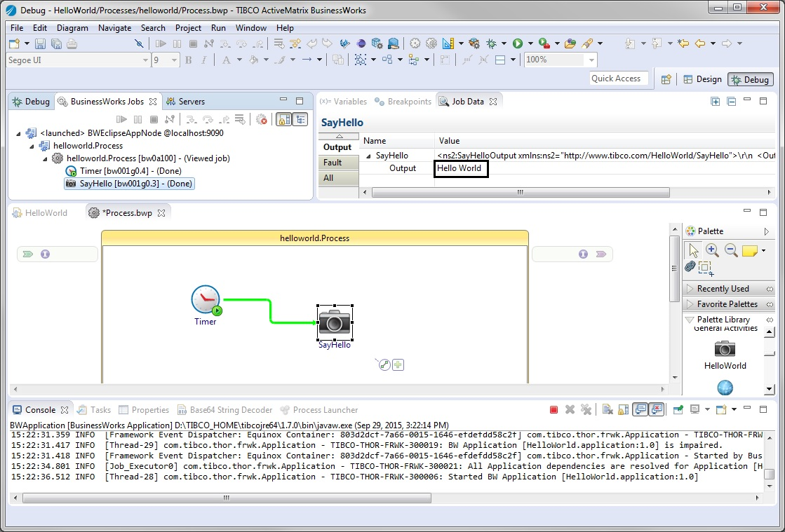The image size is (785, 532).
Task: Toggle show console on standard output change
Action: pyautogui.click(x=640, y=410)
